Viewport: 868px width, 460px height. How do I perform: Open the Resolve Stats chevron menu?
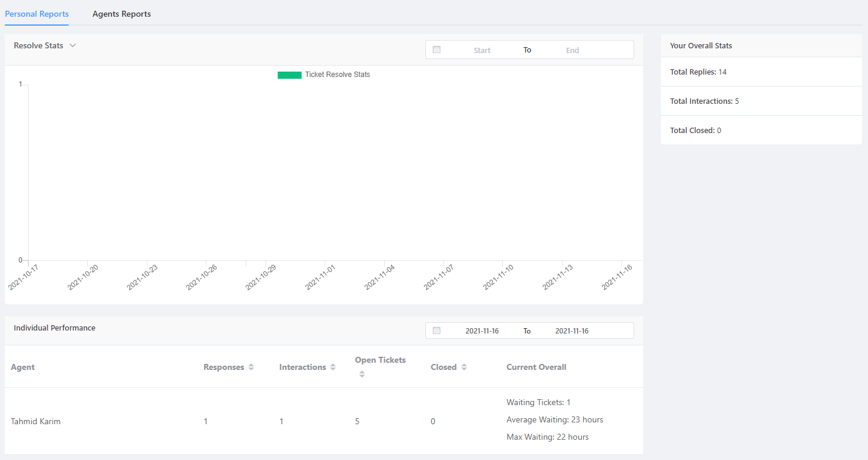tap(72, 45)
